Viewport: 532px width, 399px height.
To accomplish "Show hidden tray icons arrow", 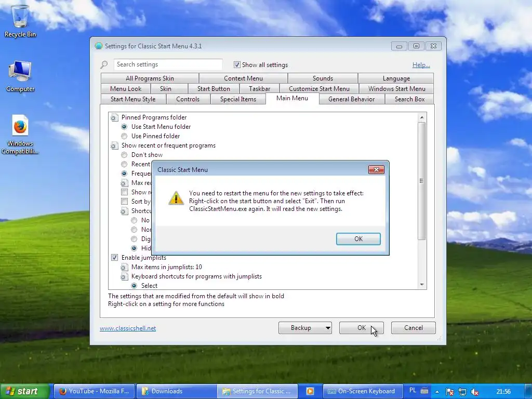I will tap(437, 392).
